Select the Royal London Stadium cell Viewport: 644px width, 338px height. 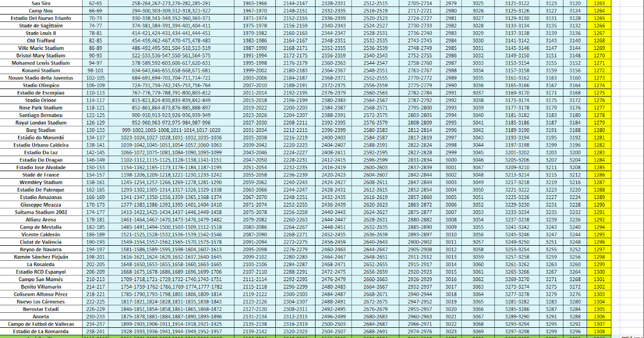pos(41,123)
